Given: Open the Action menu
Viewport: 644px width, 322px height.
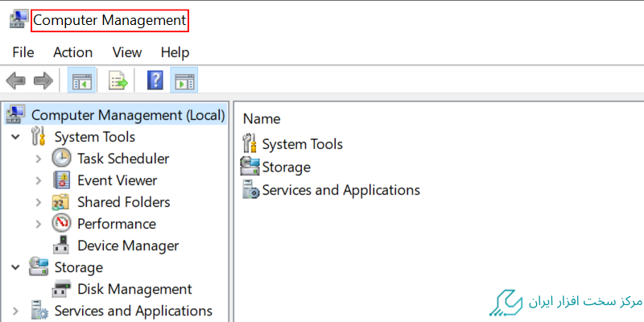Looking at the screenshot, I should [72, 52].
